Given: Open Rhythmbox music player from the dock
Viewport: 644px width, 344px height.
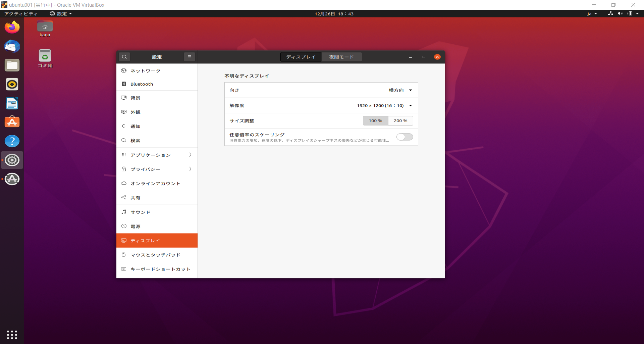Looking at the screenshot, I should [12, 84].
